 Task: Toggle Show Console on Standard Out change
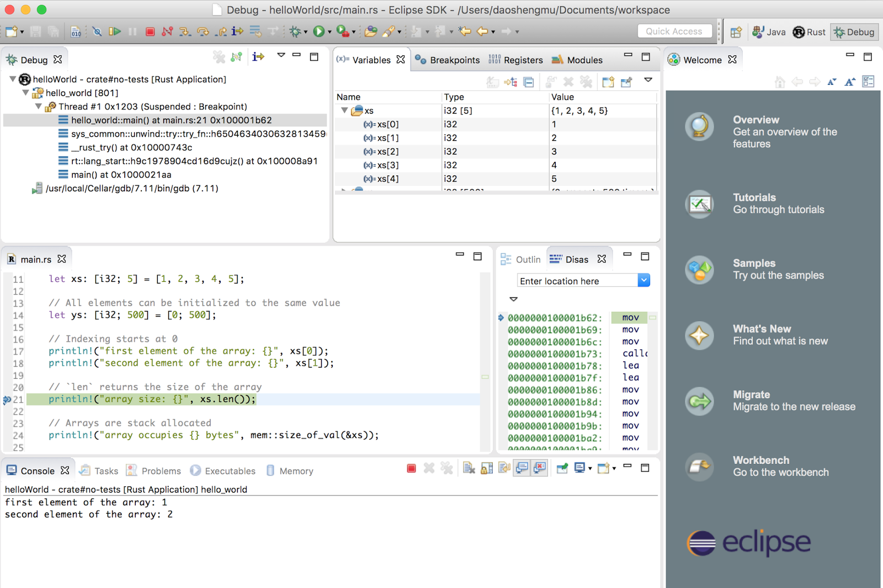coord(522,468)
